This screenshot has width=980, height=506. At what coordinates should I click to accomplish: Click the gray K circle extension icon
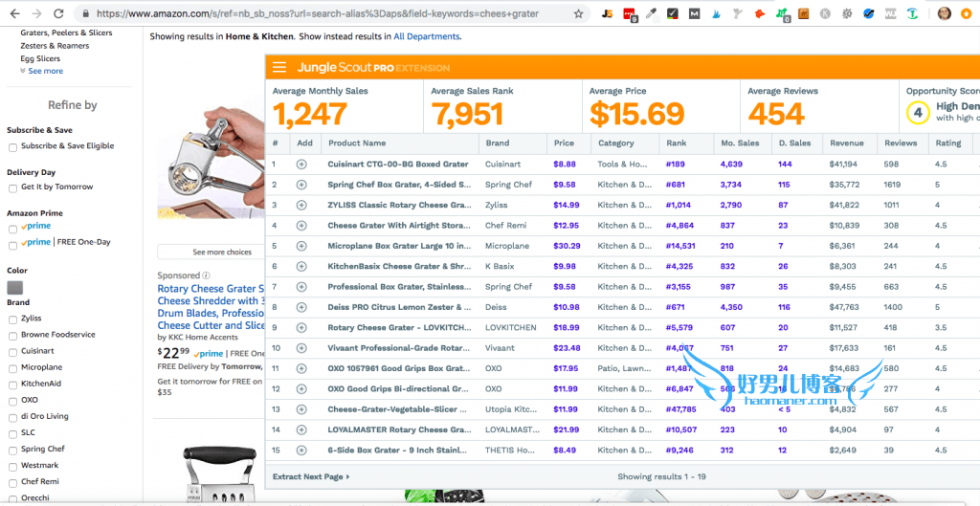point(825,13)
